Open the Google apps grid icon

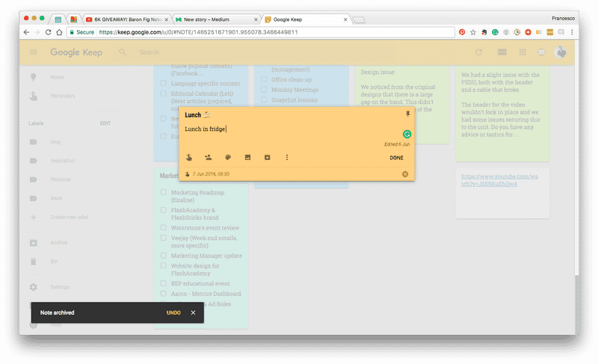[x=523, y=52]
